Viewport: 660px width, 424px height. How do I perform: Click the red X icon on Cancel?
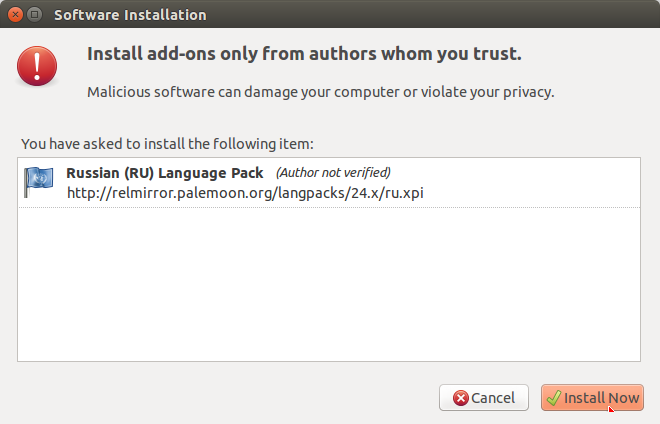(x=460, y=398)
